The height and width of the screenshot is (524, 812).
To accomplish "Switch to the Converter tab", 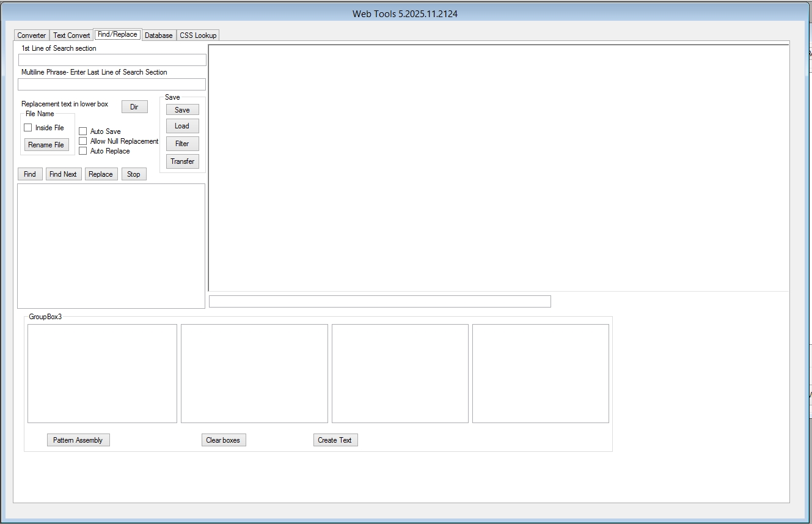I will [x=31, y=35].
